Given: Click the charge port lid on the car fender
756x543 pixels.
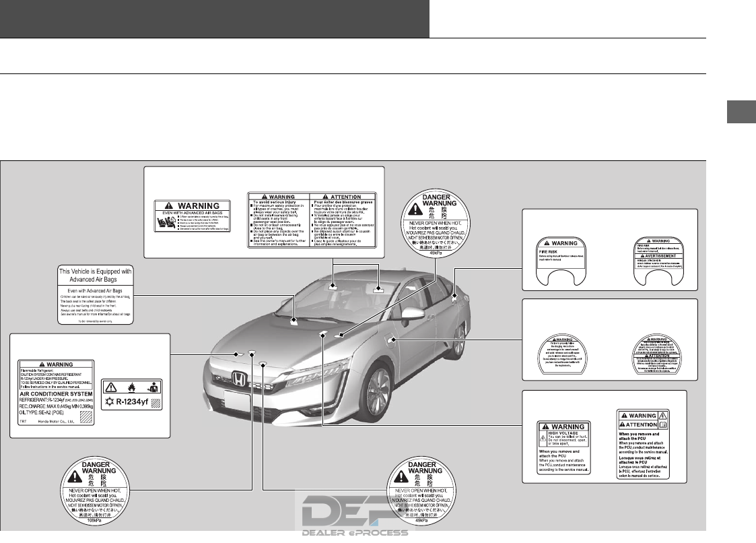Looking at the screenshot, I should (x=391, y=340).
